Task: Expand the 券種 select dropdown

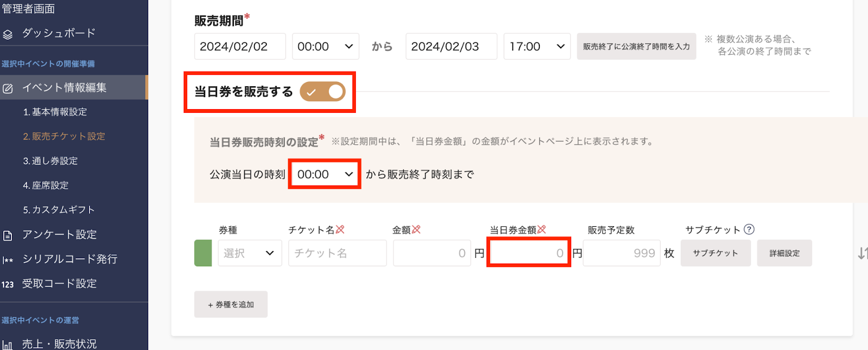Action: 250,253
